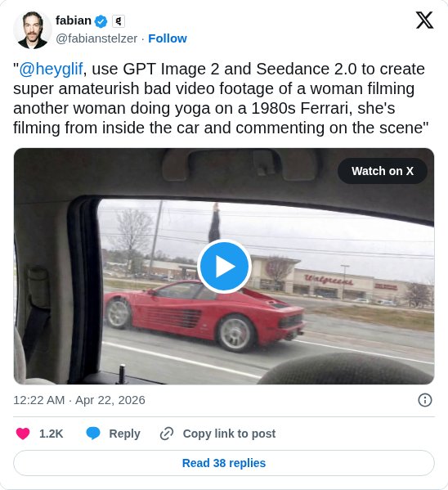The image size is (448, 490).
Task: Click Copy link to post text
Action: pyautogui.click(x=229, y=434)
